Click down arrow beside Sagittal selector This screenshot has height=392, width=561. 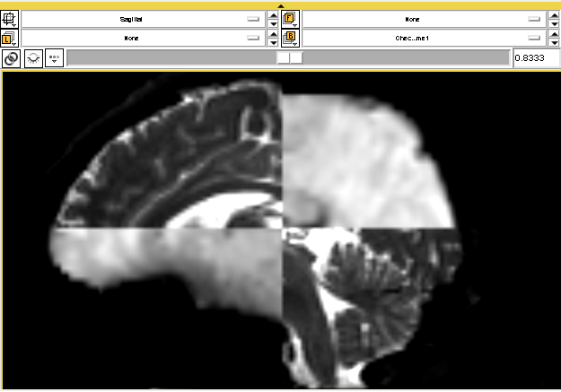[274, 22]
